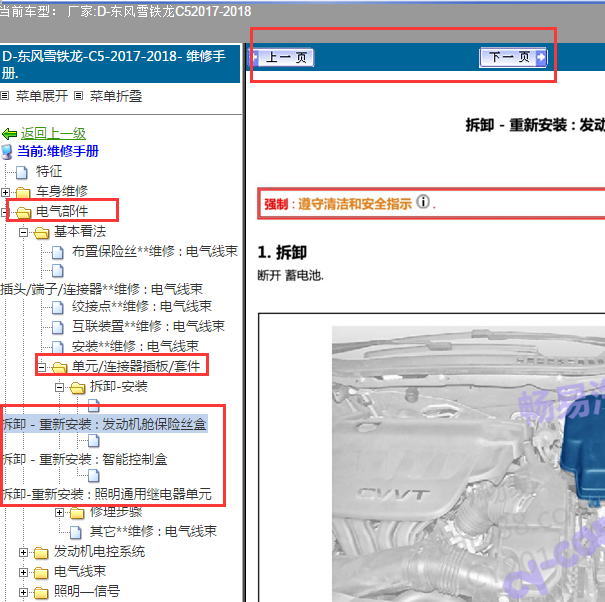Click page icon above 发动机舱保险丝盒 entry

(x=94, y=406)
